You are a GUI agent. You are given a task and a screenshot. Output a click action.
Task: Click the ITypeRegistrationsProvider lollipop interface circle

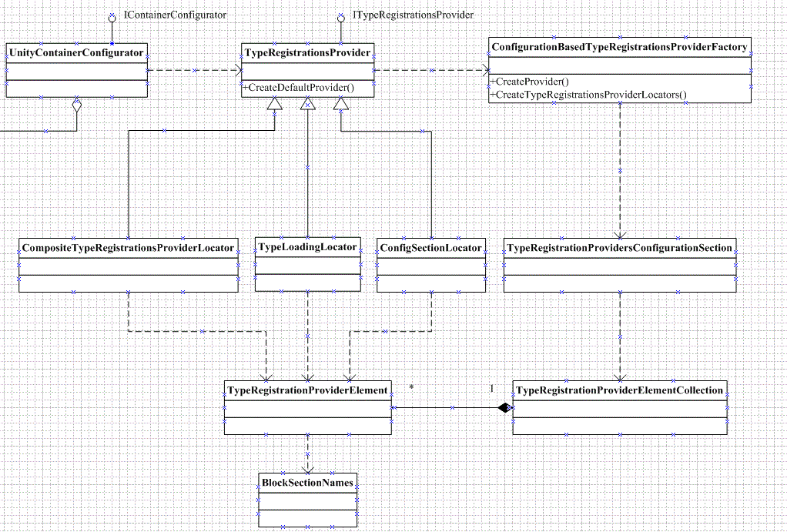pyautogui.click(x=341, y=18)
